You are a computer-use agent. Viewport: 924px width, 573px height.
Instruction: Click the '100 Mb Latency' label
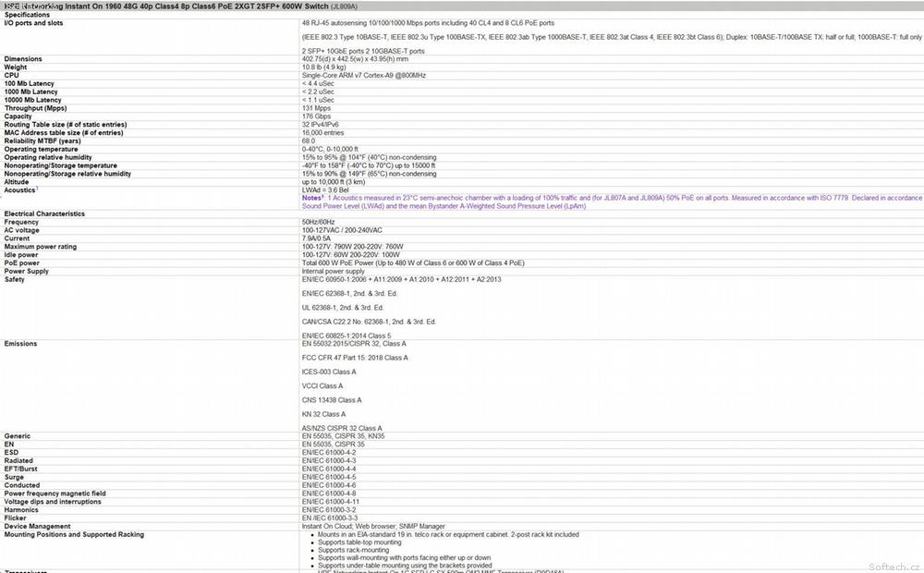pos(29,84)
